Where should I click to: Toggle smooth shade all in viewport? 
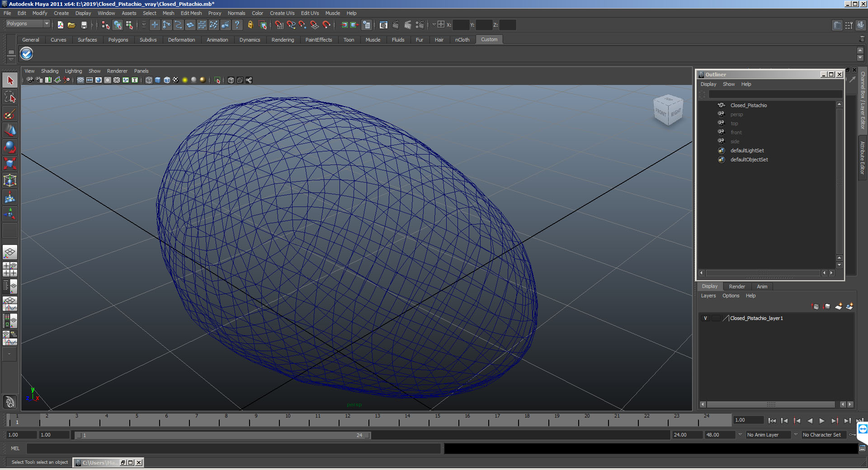point(158,80)
